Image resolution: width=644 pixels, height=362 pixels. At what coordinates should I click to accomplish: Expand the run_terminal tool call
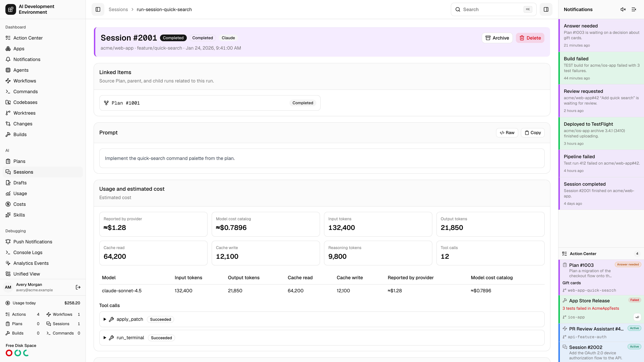coord(322,338)
